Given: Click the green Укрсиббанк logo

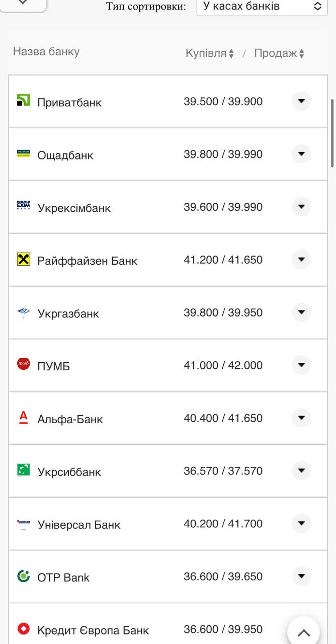Looking at the screenshot, I should (24, 470).
